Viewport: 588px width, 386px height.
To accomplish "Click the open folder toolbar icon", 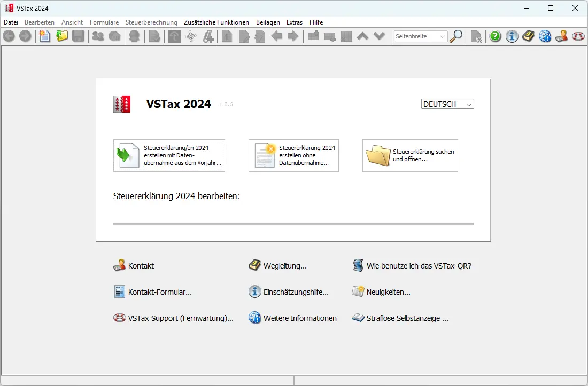I will (62, 36).
